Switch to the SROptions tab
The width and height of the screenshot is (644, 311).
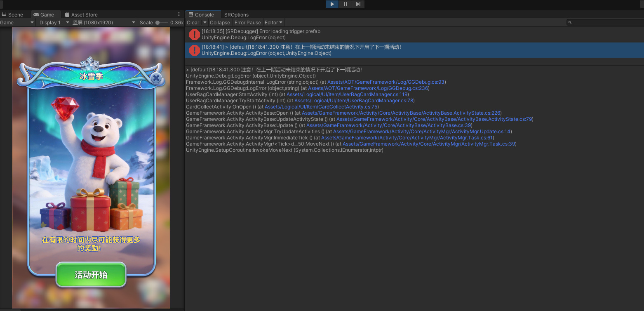point(236,14)
